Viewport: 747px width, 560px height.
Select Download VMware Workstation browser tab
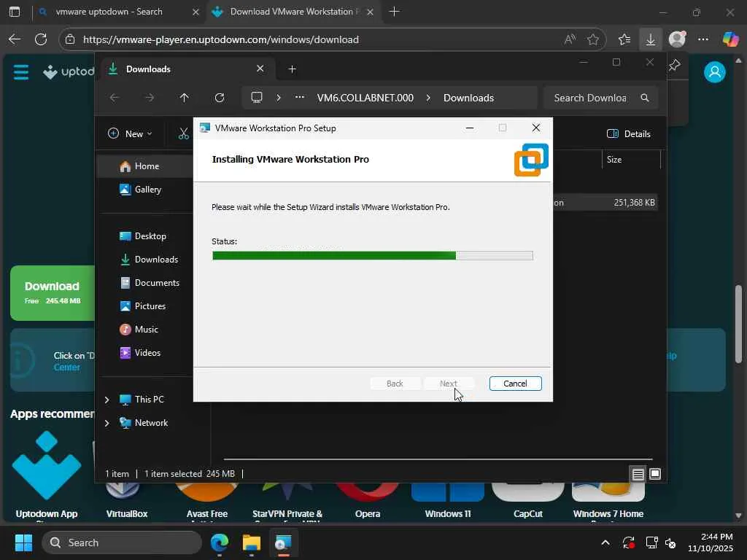(294, 12)
